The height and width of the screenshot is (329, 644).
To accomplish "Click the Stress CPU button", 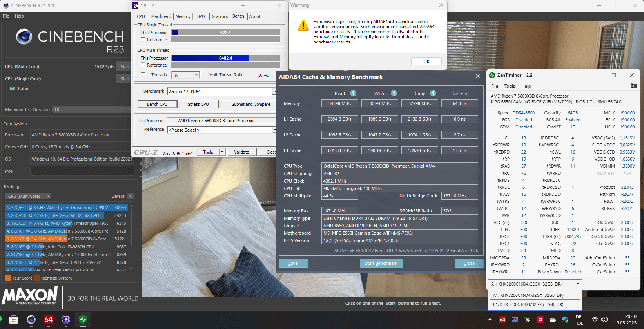I will [198, 104].
